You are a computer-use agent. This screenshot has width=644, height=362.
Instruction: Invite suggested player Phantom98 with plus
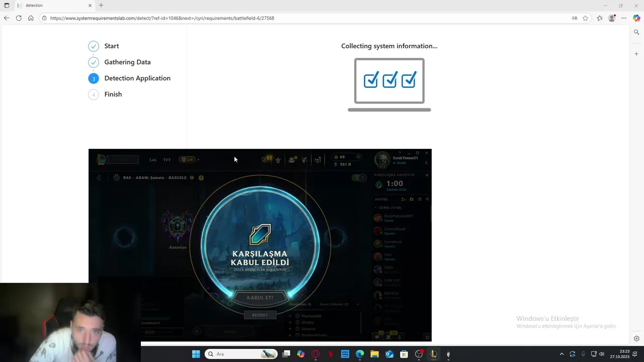291,316
